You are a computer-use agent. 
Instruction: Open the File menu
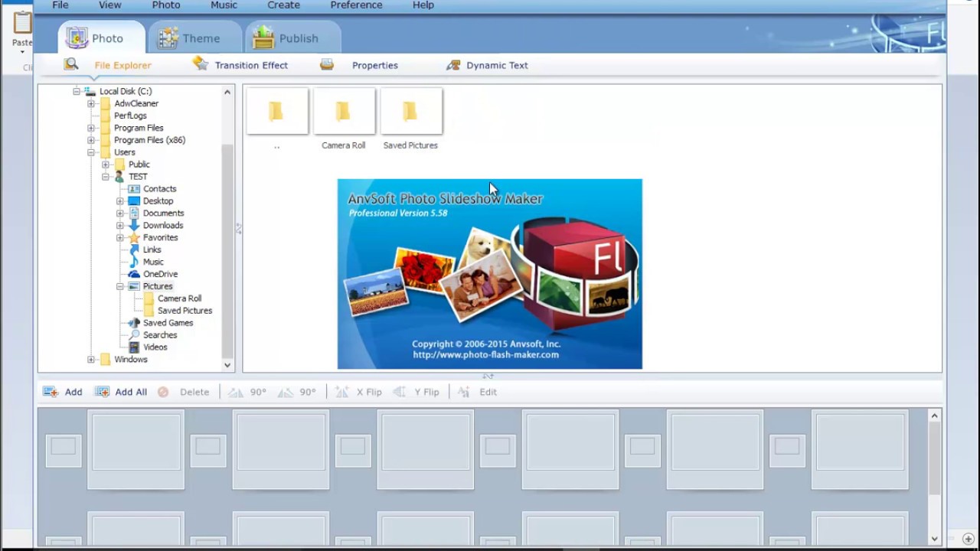tap(60, 5)
